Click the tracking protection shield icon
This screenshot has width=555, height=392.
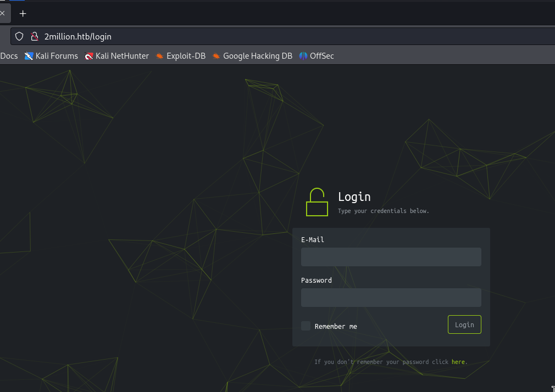pos(19,37)
